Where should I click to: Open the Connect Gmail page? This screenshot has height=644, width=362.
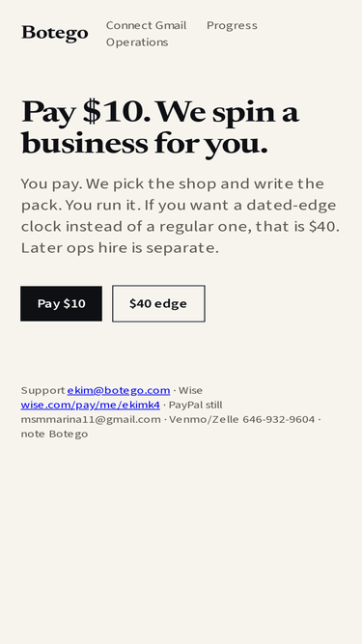tap(146, 25)
